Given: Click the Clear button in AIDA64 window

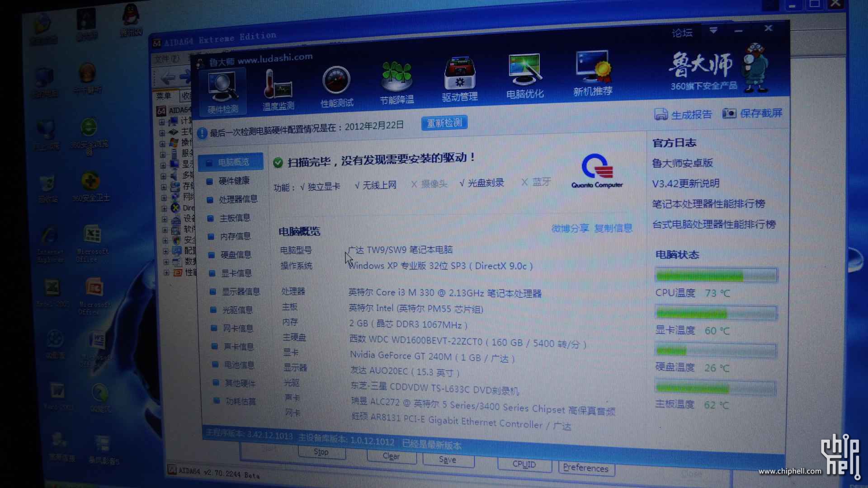Looking at the screenshot, I should [x=391, y=456].
